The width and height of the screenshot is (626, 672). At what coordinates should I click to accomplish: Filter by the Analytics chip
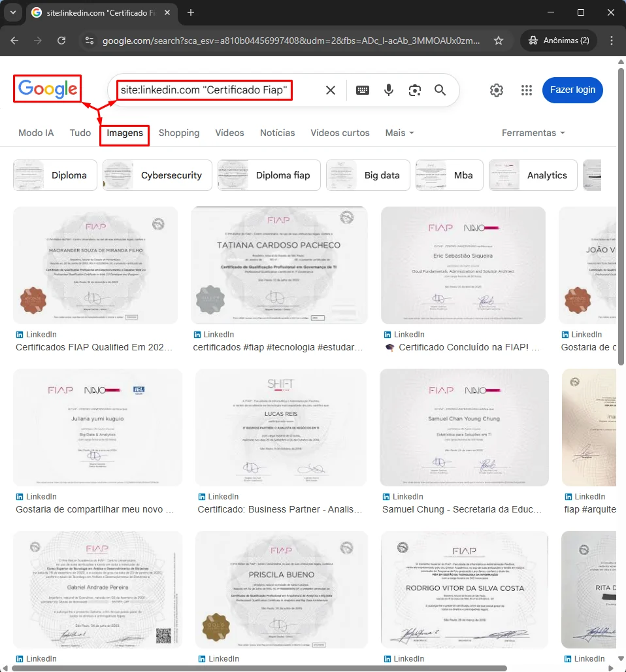tap(533, 175)
